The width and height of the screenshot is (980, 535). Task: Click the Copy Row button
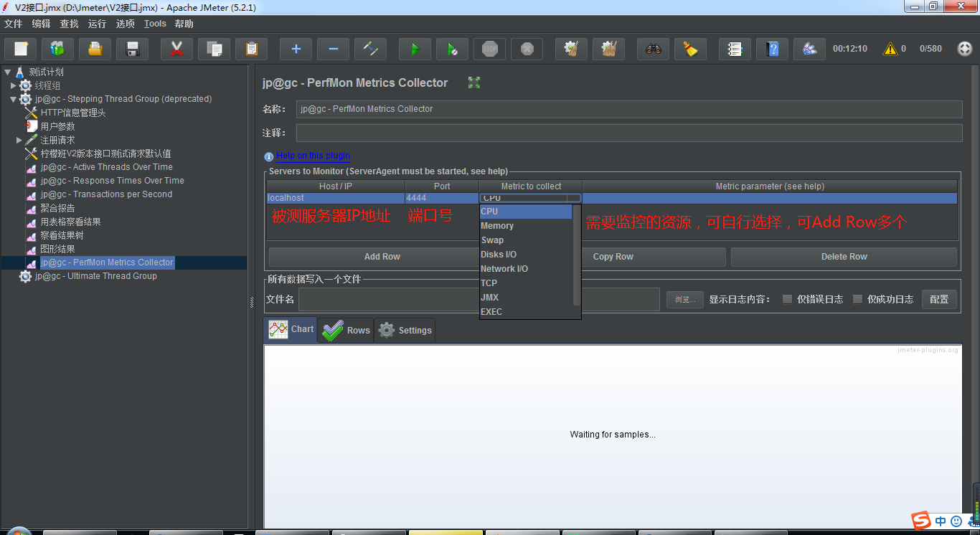click(x=613, y=257)
